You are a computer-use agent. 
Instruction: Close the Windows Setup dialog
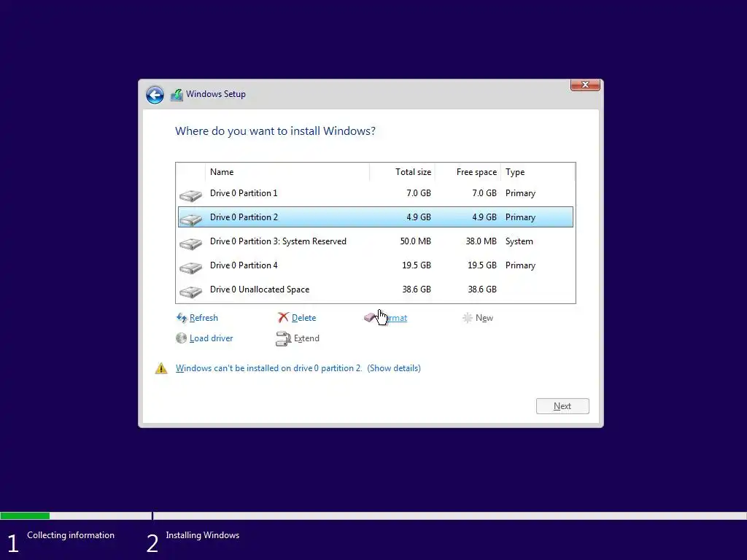[585, 85]
